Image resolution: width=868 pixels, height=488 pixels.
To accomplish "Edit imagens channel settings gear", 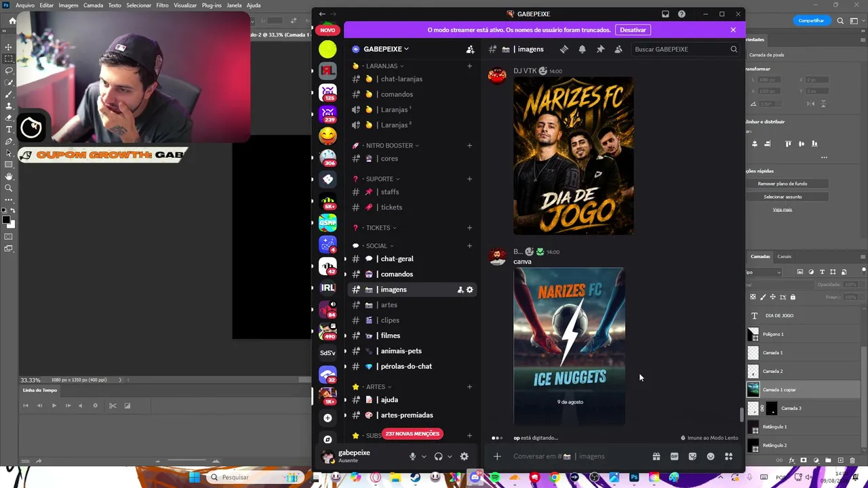I will pyautogui.click(x=469, y=289).
